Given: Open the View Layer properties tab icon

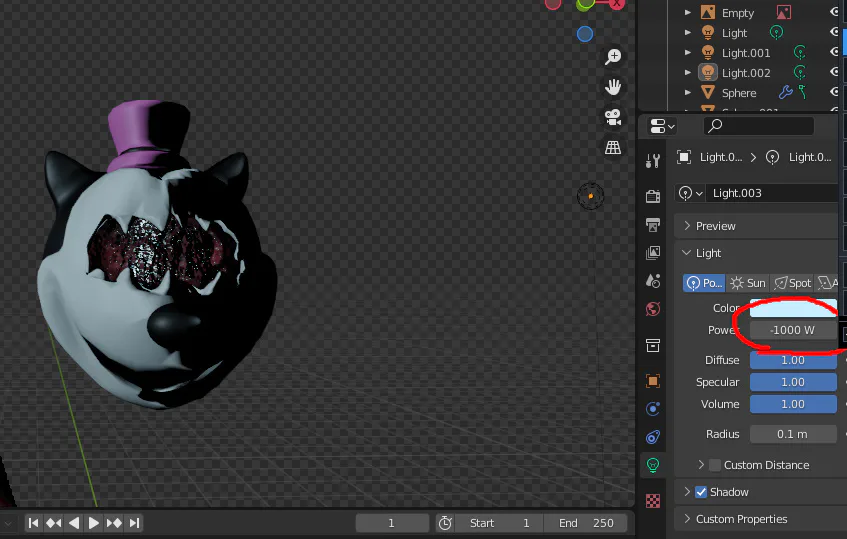Looking at the screenshot, I should coord(653,253).
